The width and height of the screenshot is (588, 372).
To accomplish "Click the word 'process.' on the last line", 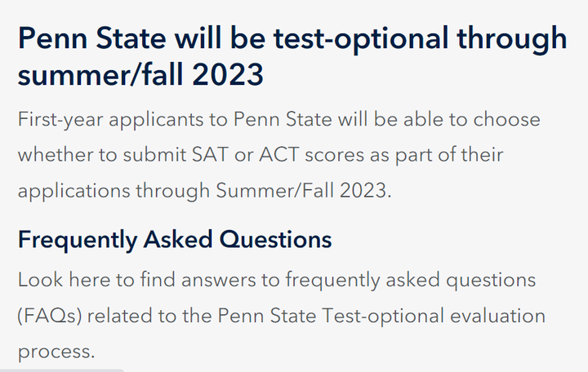I will [x=56, y=352].
